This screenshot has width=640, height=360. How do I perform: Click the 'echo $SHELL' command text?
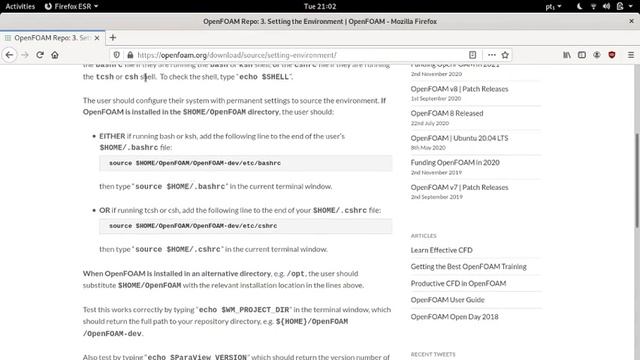coord(264,77)
